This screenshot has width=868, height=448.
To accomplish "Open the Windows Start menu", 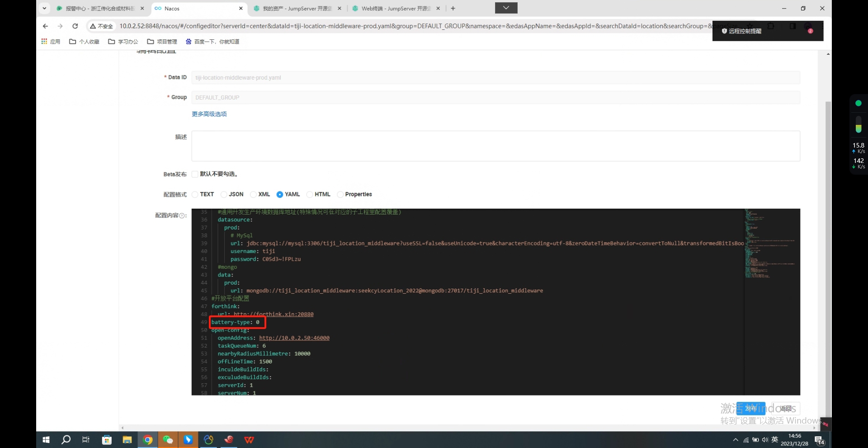I will click(46, 440).
